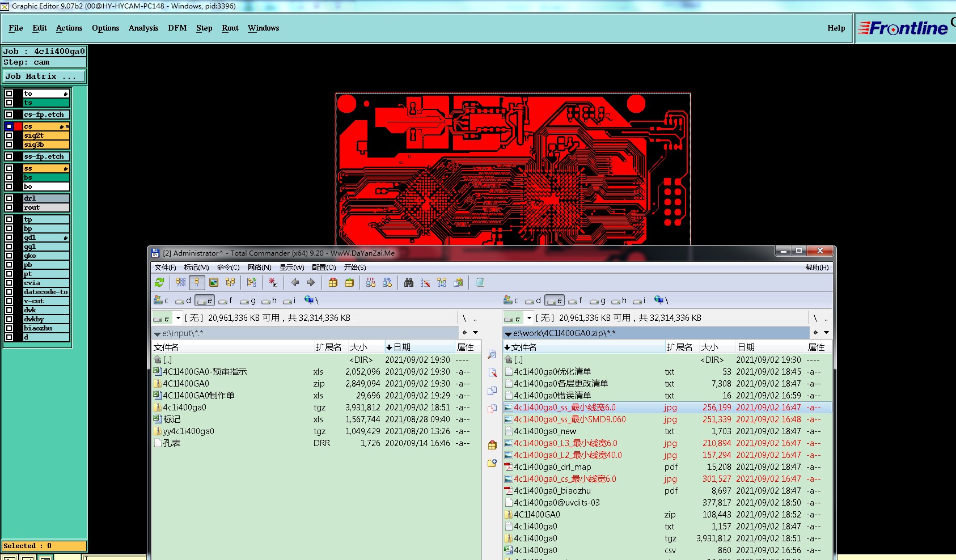Open the Analysis menu in Graphic Editor

tap(143, 28)
